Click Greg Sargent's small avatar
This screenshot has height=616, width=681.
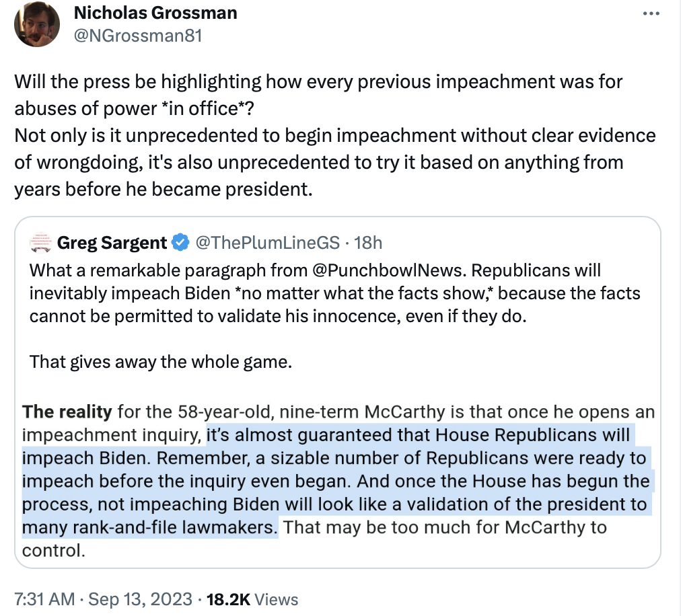coord(41,242)
